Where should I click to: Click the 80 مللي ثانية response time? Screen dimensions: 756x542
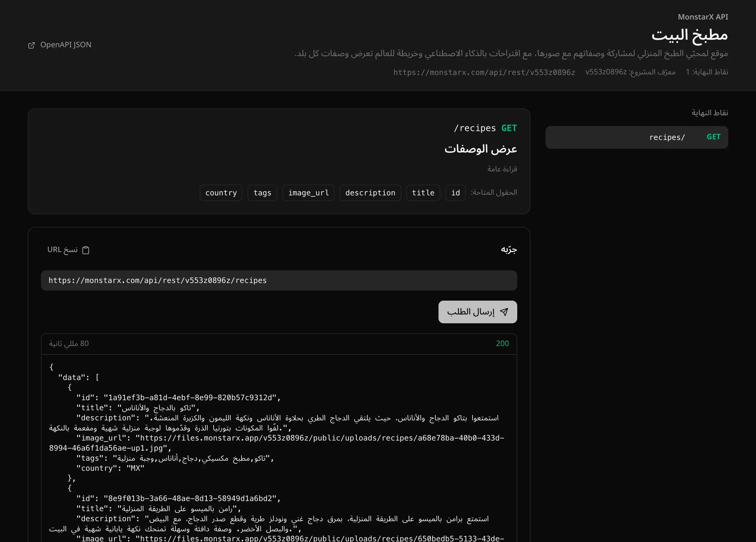(x=69, y=343)
